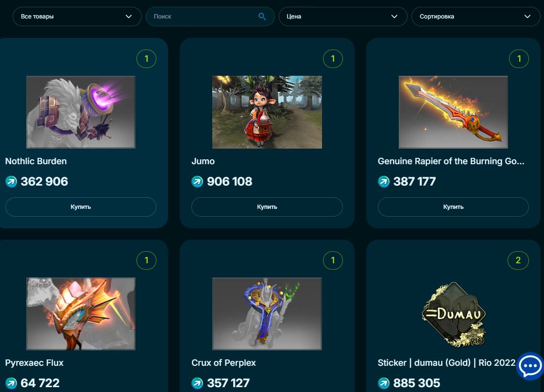544x392 pixels.
Task: Buy Nothlic Burden with Купить button
Action: pos(81,207)
